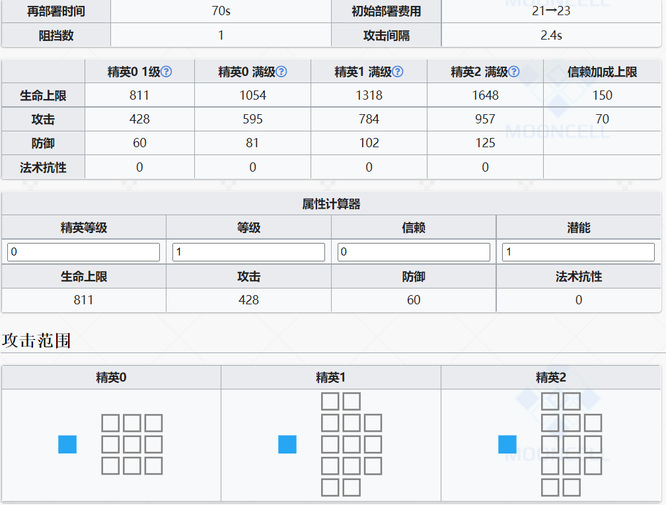Screen dimensions: 666x505
Task: Select the 攻击 value 784
Action: pyautogui.click(x=369, y=119)
